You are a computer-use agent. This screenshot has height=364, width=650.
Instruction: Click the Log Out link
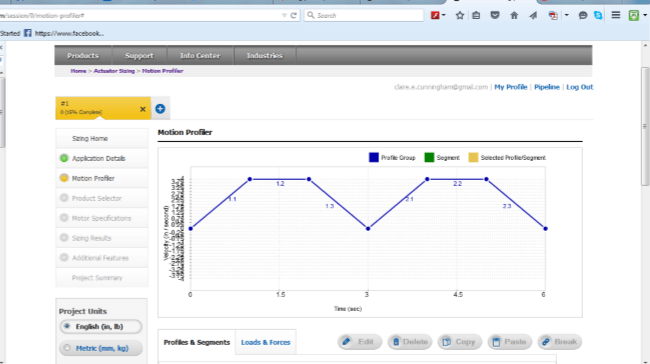pos(580,87)
